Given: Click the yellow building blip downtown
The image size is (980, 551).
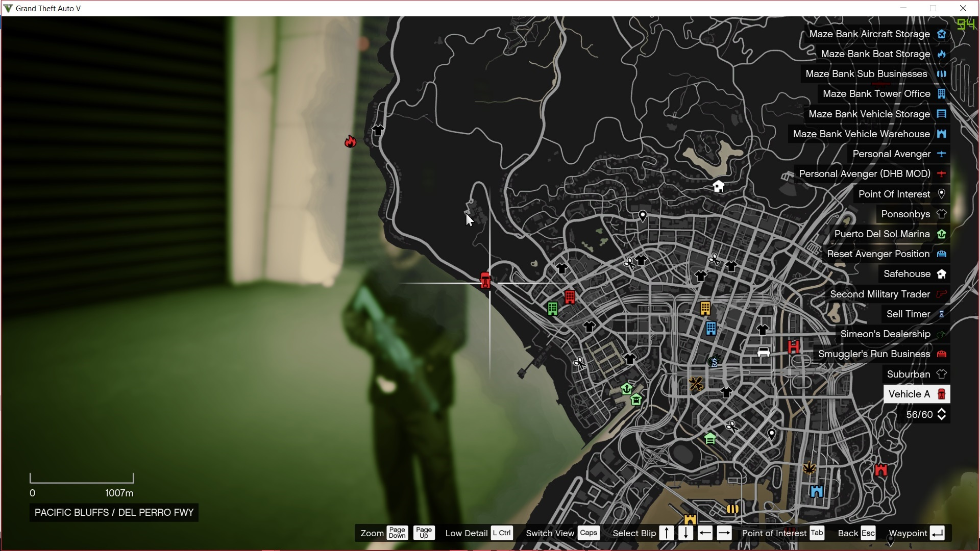Looking at the screenshot, I should click(x=705, y=308).
